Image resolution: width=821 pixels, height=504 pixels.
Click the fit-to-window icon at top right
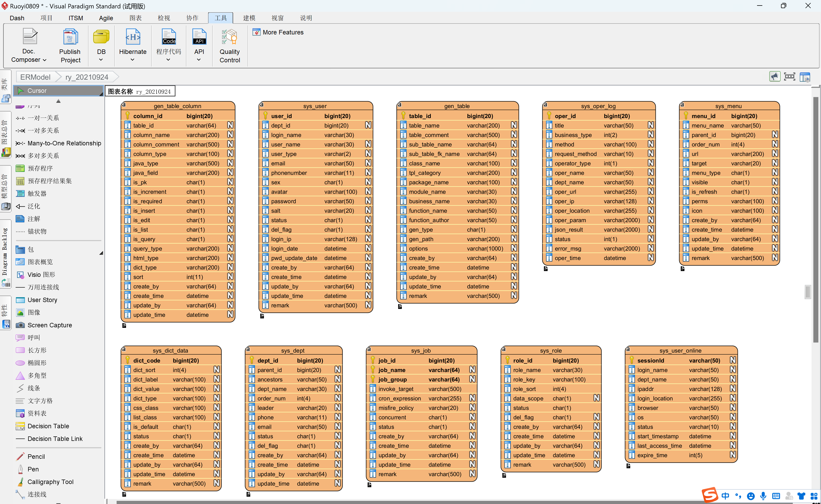tap(789, 77)
